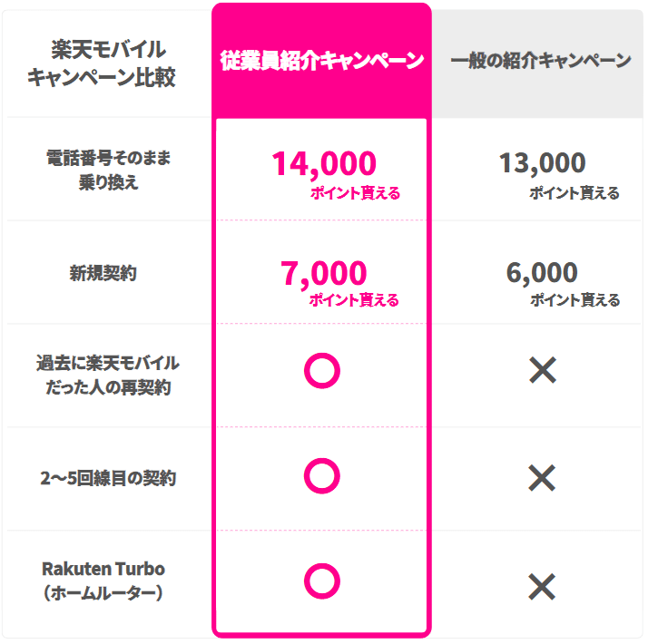Click the X mark in 再契約 row

point(542,370)
